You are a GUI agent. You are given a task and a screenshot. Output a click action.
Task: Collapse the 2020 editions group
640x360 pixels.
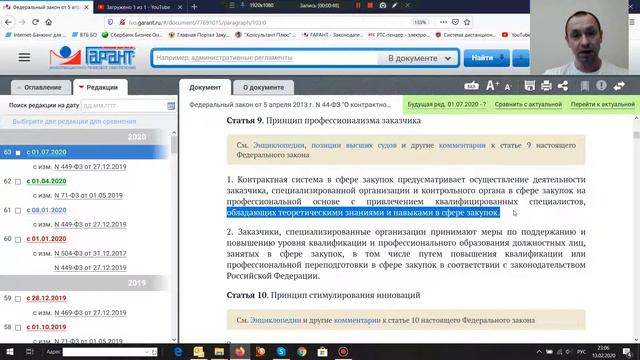click(x=85, y=137)
